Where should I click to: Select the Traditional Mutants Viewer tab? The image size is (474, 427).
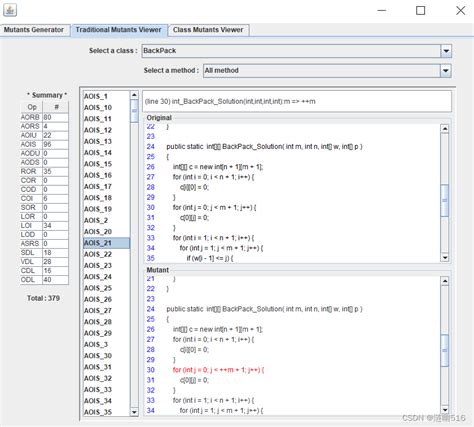pos(119,30)
